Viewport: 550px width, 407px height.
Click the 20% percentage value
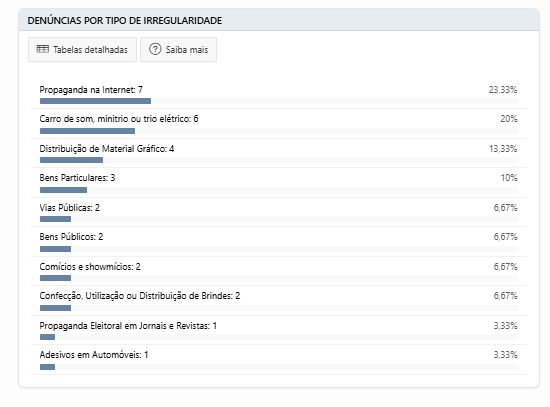coord(509,119)
